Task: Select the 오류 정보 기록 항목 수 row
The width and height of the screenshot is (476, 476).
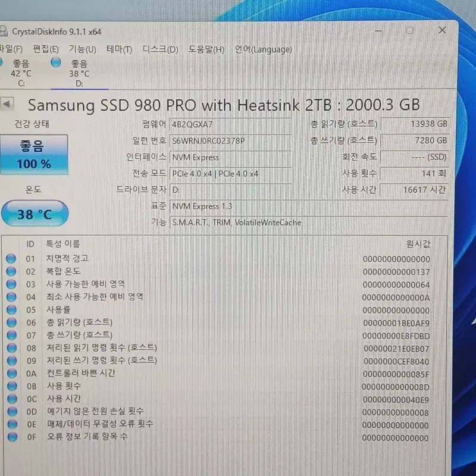Action: (225, 437)
